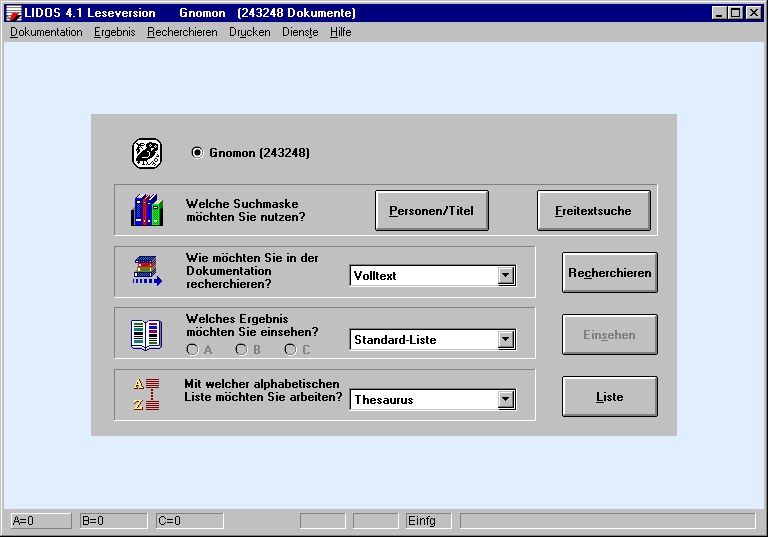Click the Liste button
This screenshot has height=537, width=768.
pyautogui.click(x=610, y=396)
